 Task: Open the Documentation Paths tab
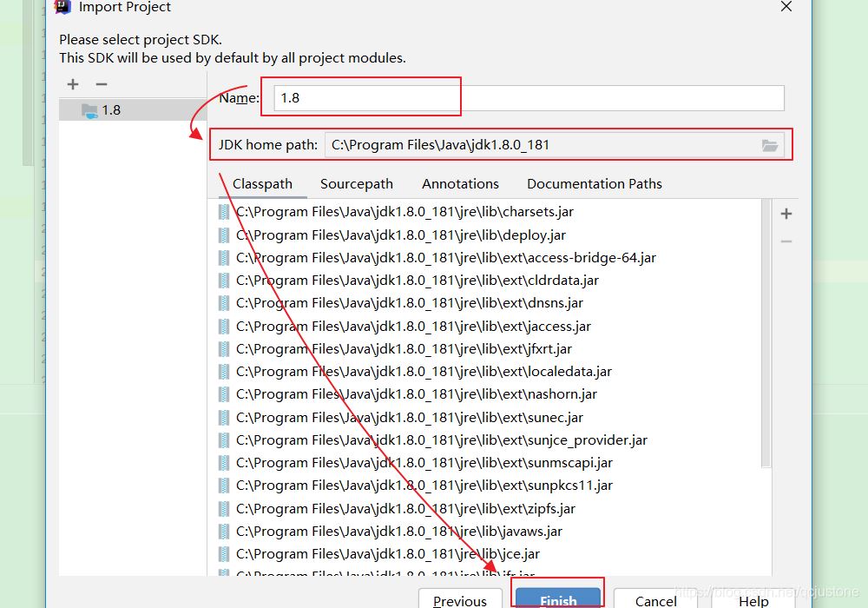[x=595, y=184]
